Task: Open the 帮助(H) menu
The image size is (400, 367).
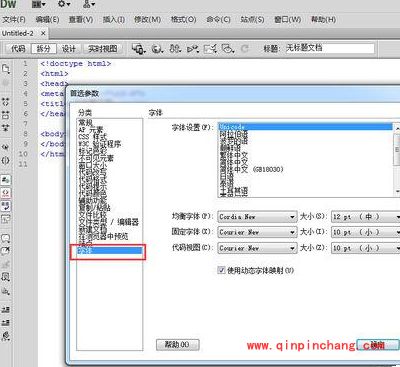Action: [x=323, y=20]
